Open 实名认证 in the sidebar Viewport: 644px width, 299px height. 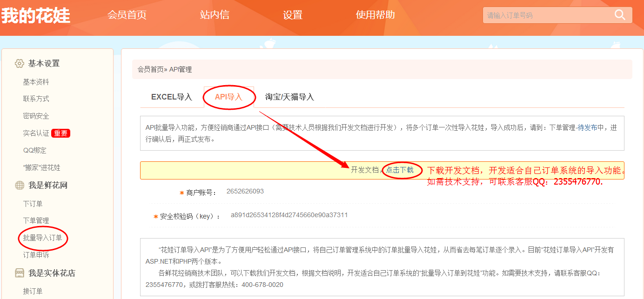[x=36, y=133]
